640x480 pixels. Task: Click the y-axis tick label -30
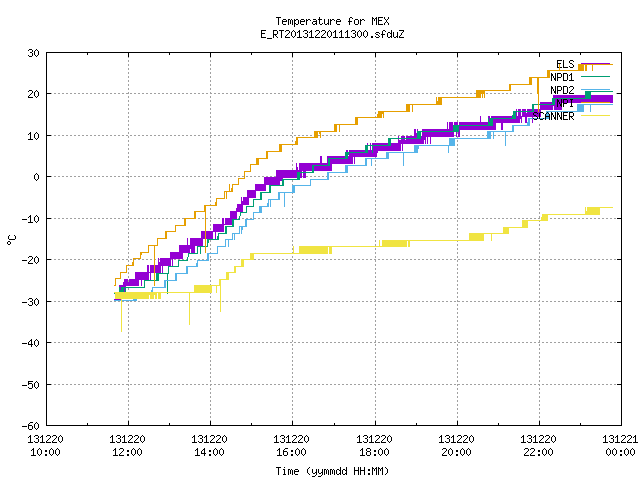tap(31, 302)
